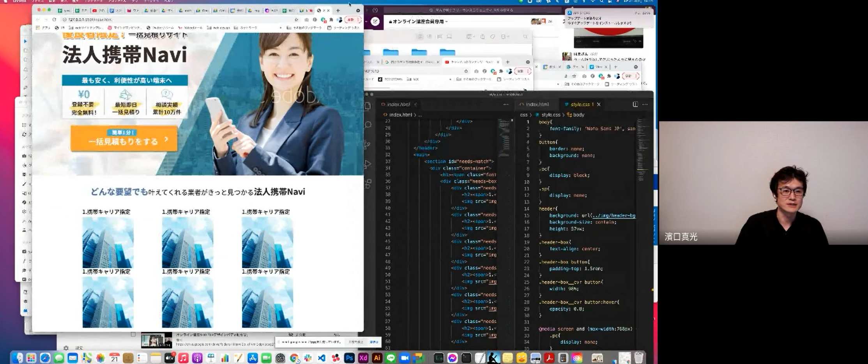This screenshot has height=364, width=868.
Task: Switch to Google Chrome in the dock
Action: click(x=294, y=358)
